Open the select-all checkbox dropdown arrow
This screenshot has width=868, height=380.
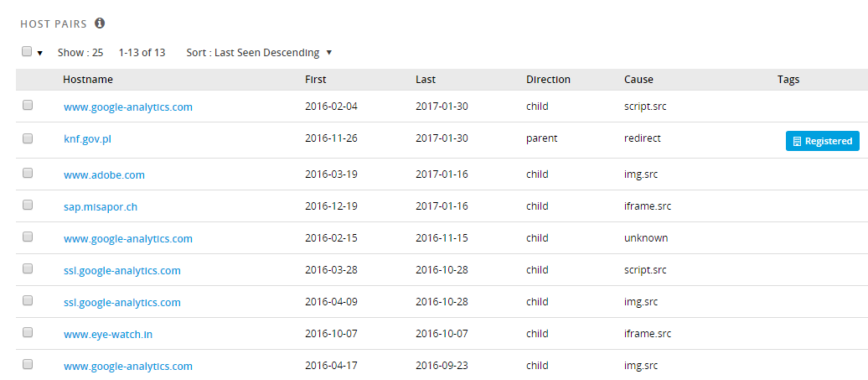40,53
